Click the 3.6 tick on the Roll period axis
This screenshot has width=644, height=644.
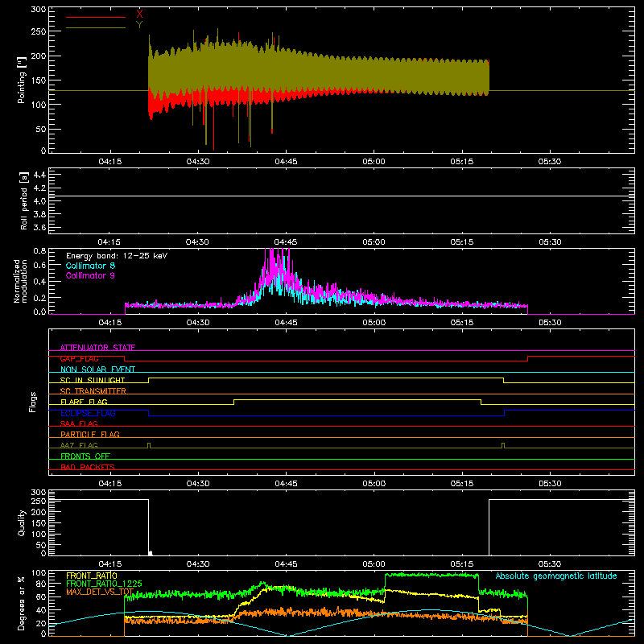39,227
